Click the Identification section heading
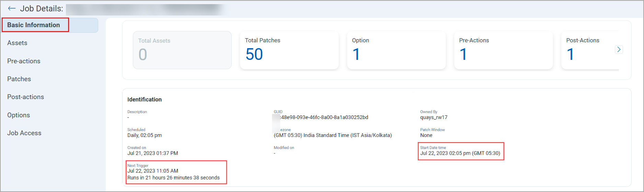 [x=145, y=99]
